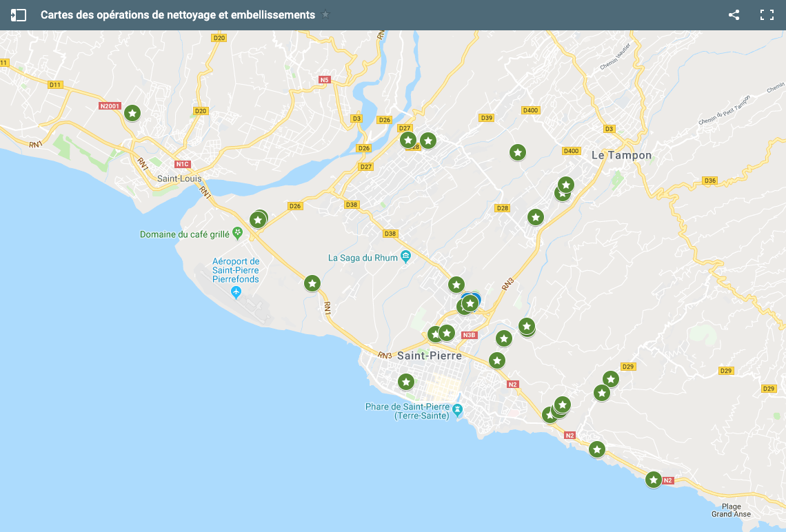Viewport: 786px width, 532px height.
Task: Click the N3B road badge
Action: point(470,335)
